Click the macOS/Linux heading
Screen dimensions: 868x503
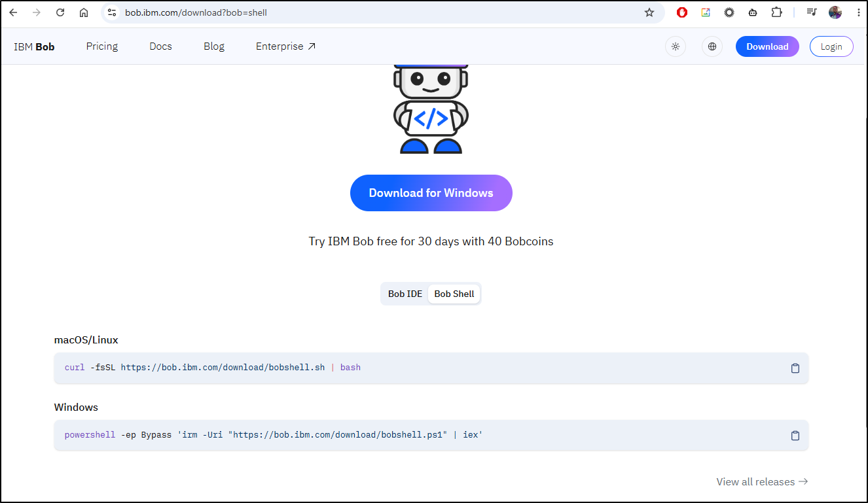pos(86,340)
